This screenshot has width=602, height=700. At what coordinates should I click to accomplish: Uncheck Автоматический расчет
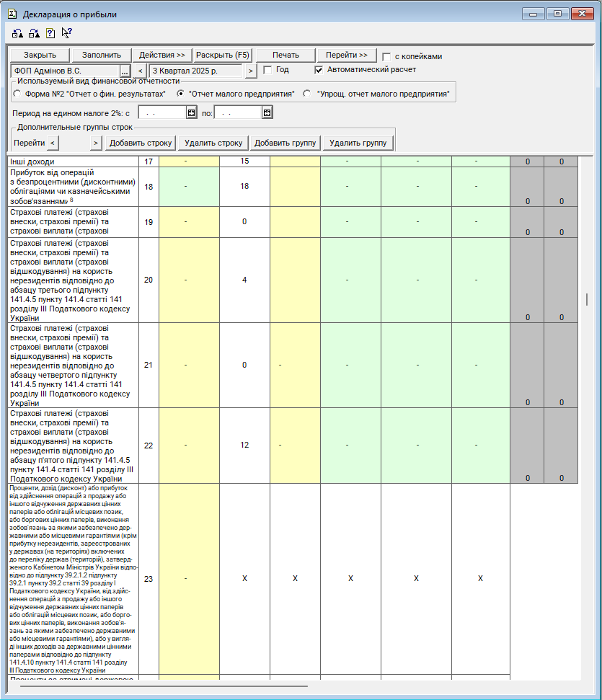[x=319, y=70]
